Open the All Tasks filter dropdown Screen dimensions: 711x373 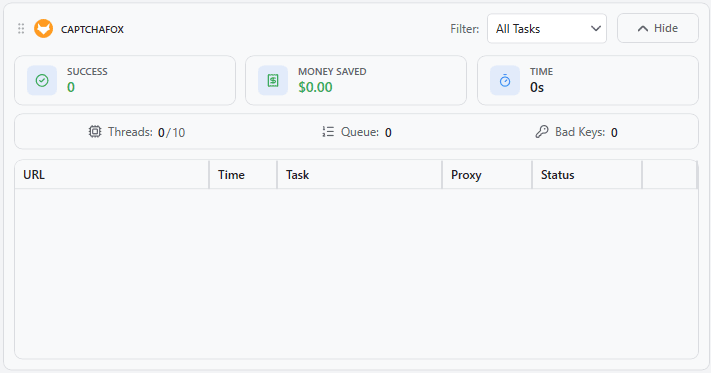[x=547, y=29]
